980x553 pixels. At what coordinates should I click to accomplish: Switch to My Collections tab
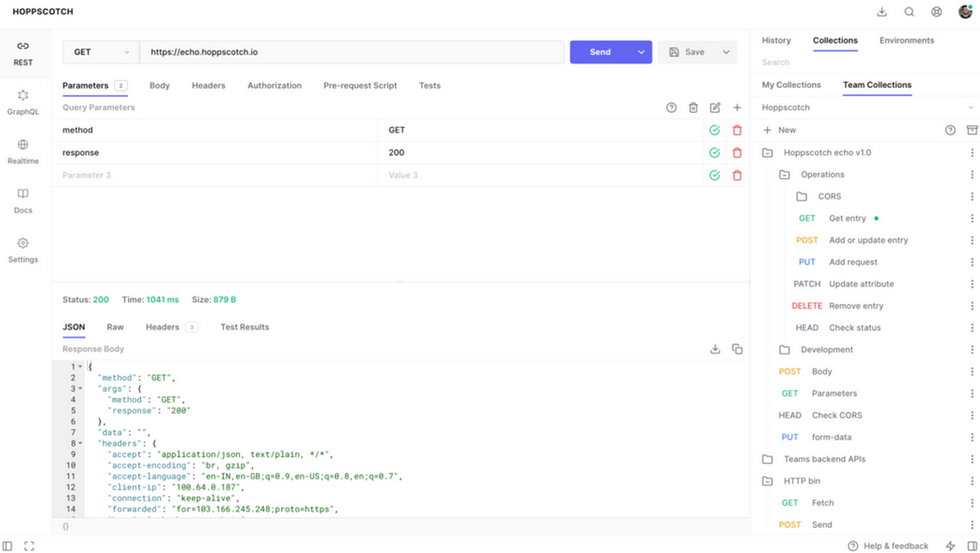tap(791, 85)
